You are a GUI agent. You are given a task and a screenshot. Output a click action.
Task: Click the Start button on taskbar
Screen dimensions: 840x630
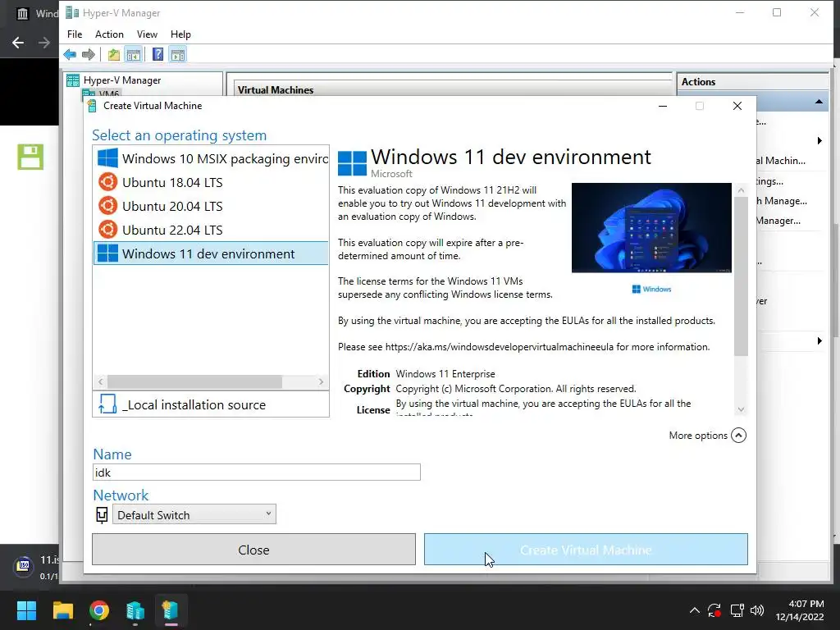pyautogui.click(x=26, y=610)
